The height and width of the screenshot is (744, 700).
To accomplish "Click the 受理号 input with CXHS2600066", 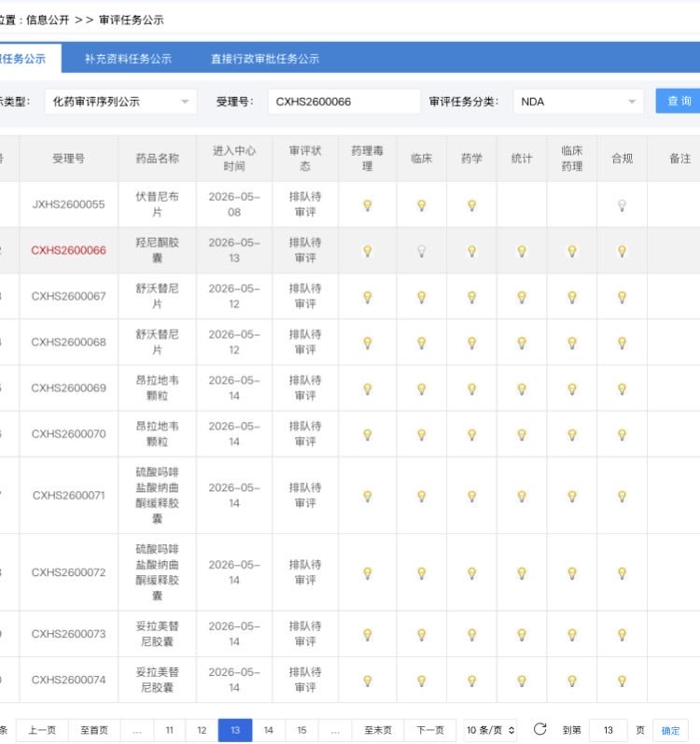I will 343,102.
